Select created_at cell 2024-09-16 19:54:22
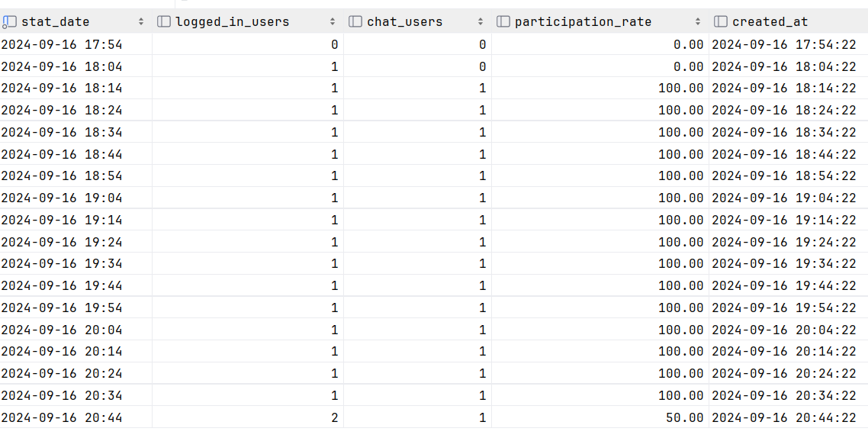Viewport: 868px width, 438px height. [x=783, y=308]
